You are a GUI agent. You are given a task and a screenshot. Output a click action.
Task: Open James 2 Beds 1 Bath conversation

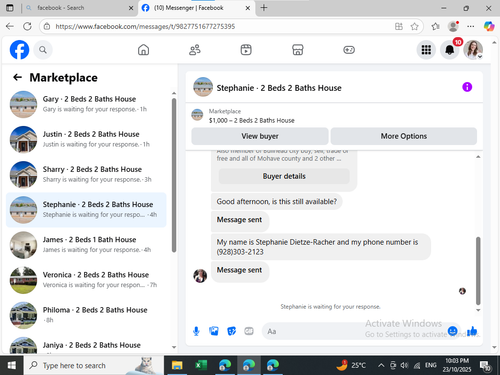86,245
